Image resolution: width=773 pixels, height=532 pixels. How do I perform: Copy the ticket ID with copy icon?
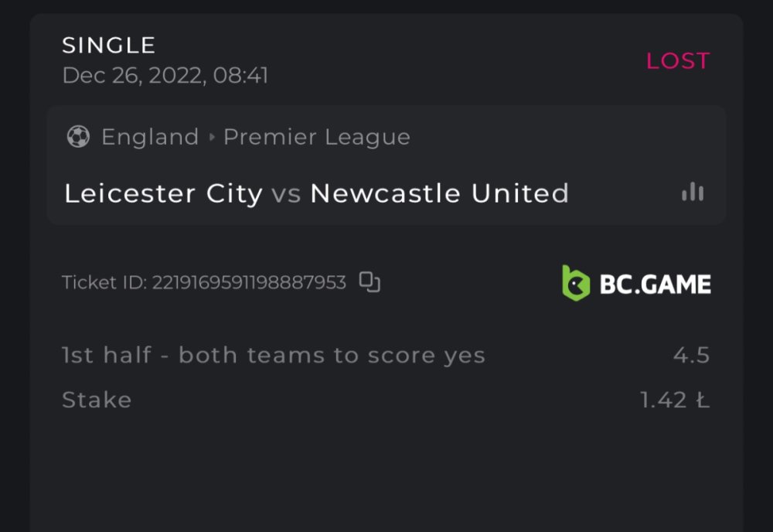point(370,283)
